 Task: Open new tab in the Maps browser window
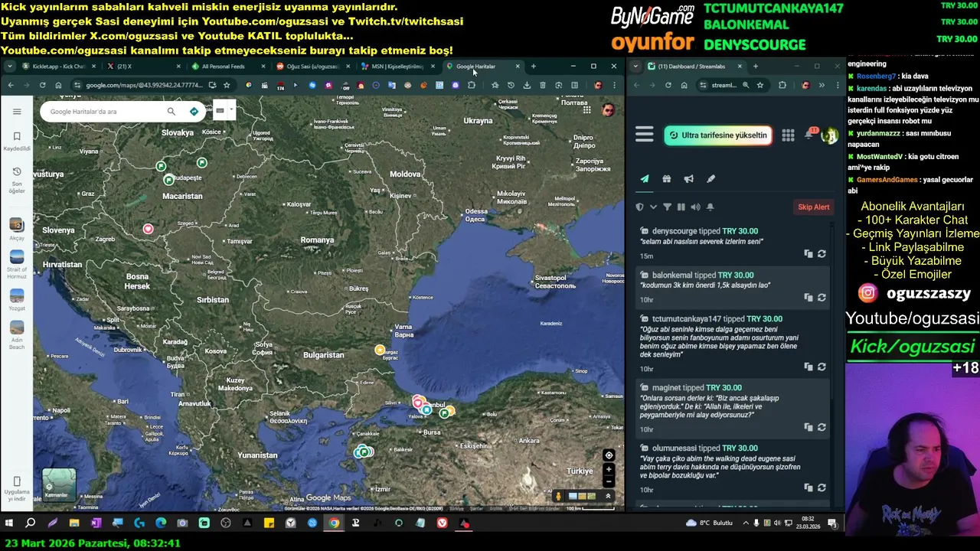tap(533, 67)
